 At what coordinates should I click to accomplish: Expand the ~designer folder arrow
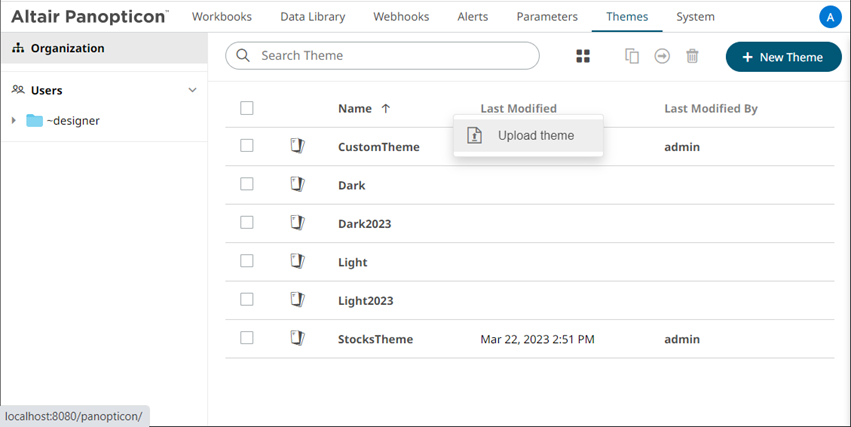(13, 121)
